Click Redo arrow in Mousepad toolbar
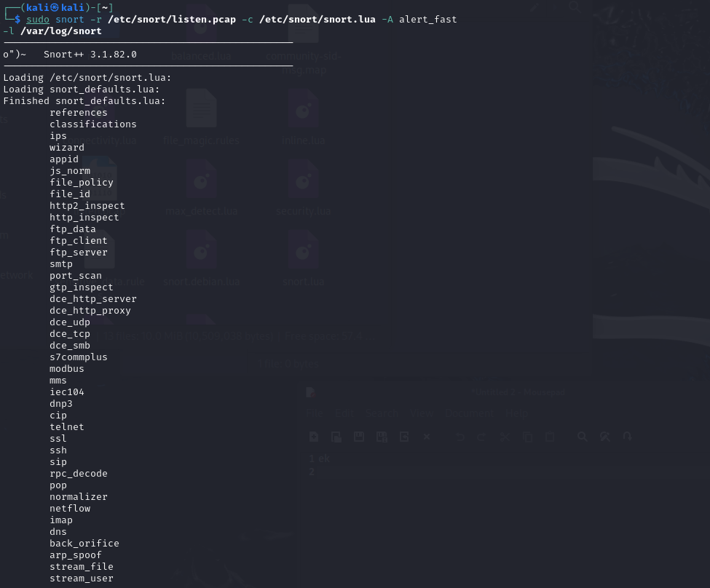710x588 pixels. [481, 437]
